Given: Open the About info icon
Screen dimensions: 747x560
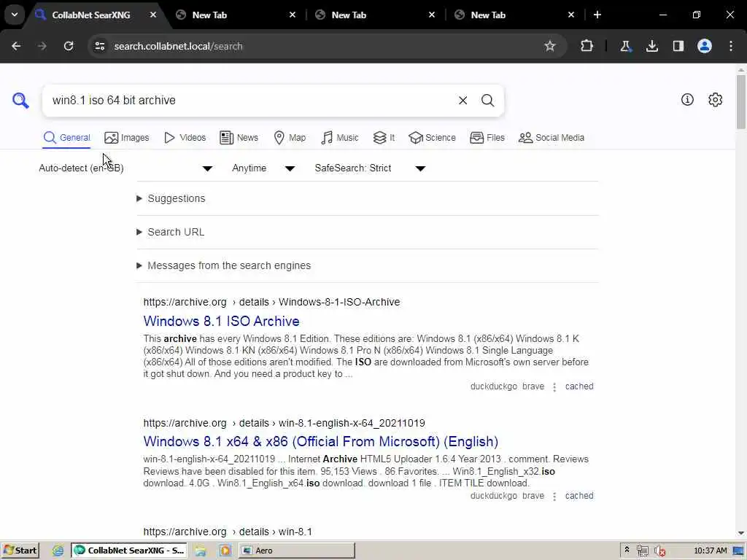Looking at the screenshot, I should pos(687,99).
